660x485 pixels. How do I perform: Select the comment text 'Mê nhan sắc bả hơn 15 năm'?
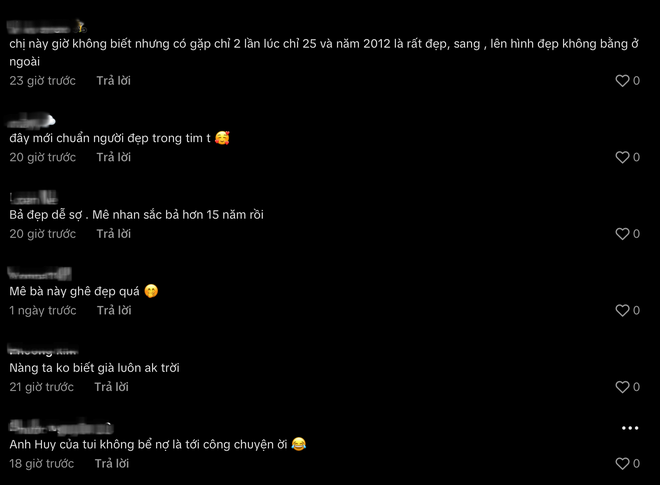(170, 215)
